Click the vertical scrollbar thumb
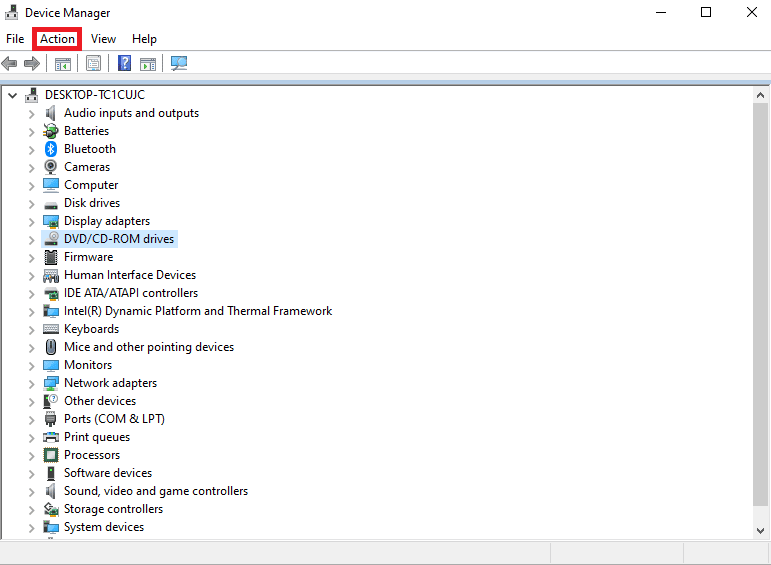This screenshot has height=565, width=771. click(x=760, y=304)
